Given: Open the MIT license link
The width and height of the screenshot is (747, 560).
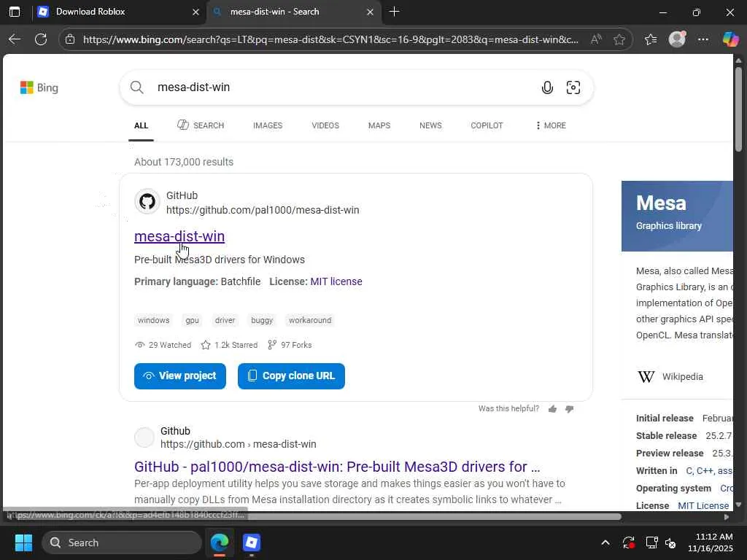Looking at the screenshot, I should [336, 281].
